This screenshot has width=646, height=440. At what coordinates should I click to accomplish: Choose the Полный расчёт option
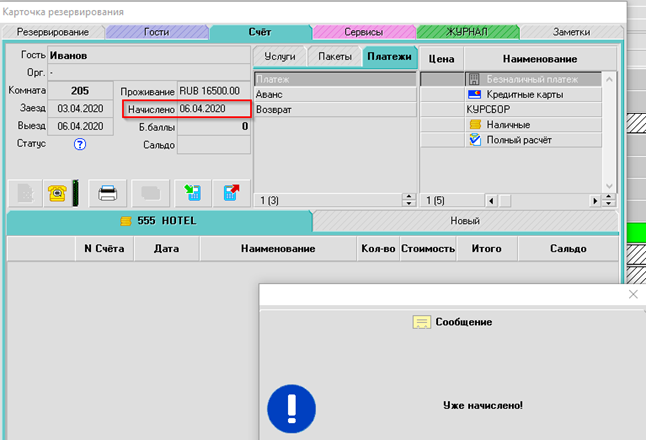pyautogui.click(x=518, y=139)
